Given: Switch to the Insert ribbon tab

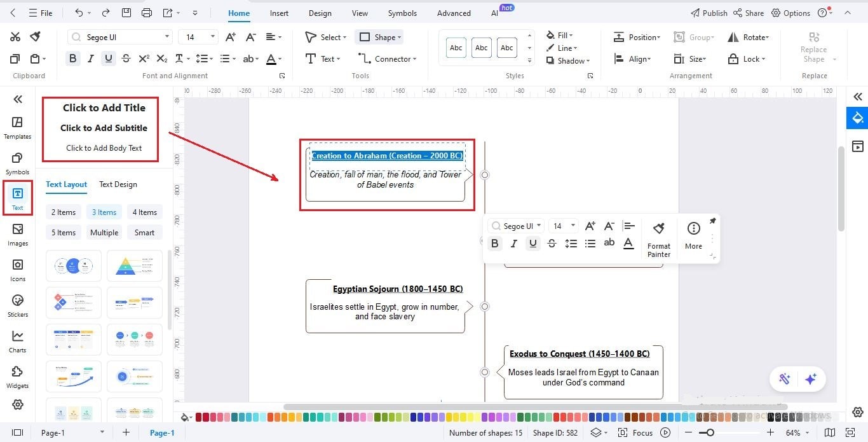Looking at the screenshot, I should (x=279, y=12).
